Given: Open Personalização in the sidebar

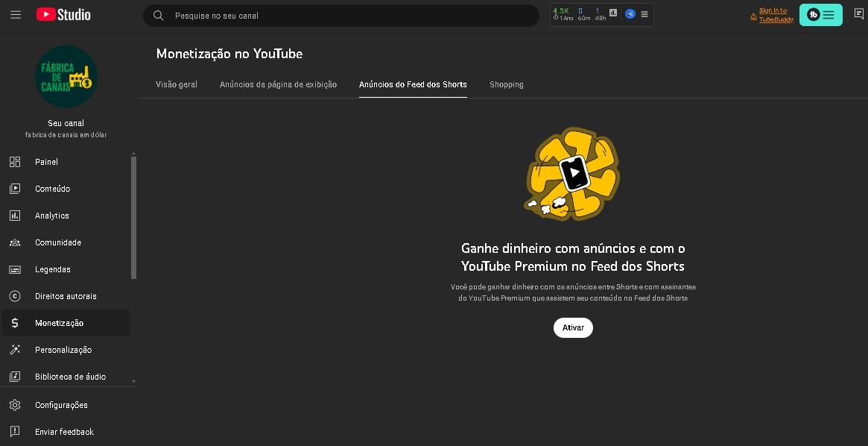Looking at the screenshot, I should click(63, 350).
